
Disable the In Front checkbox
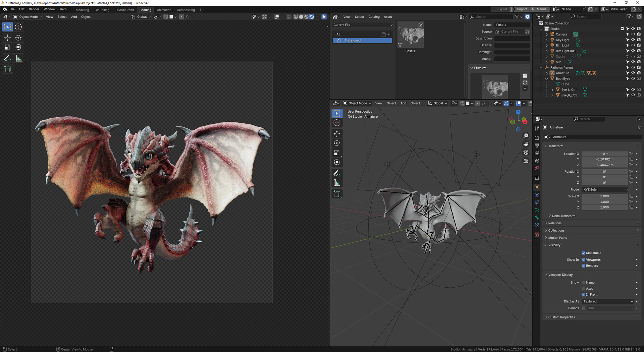click(x=583, y=295)
